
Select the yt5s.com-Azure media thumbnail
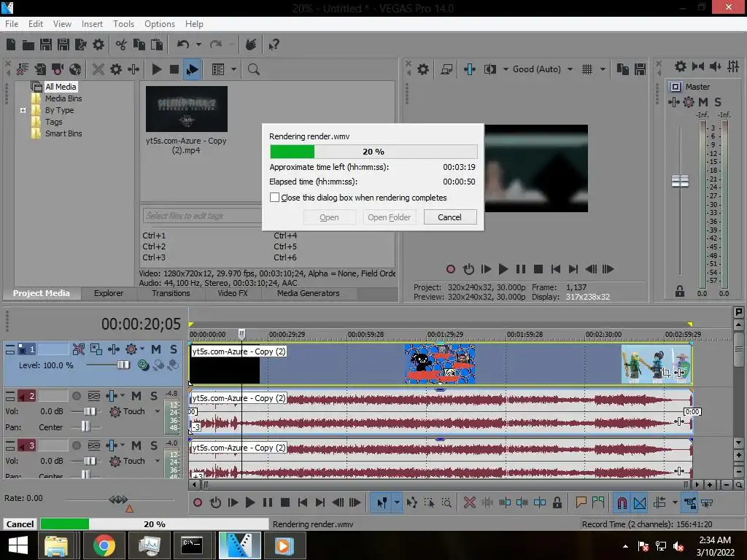pyautogui.click(x=186, y=109)
